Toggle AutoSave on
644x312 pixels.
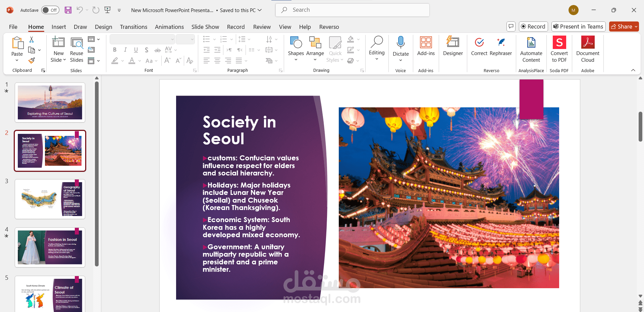pos(50,10)
